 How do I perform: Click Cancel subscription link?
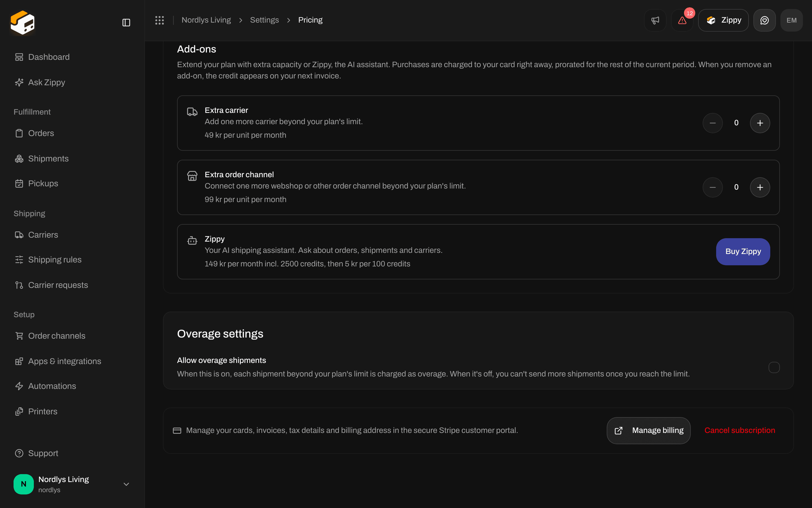[740, 430]
